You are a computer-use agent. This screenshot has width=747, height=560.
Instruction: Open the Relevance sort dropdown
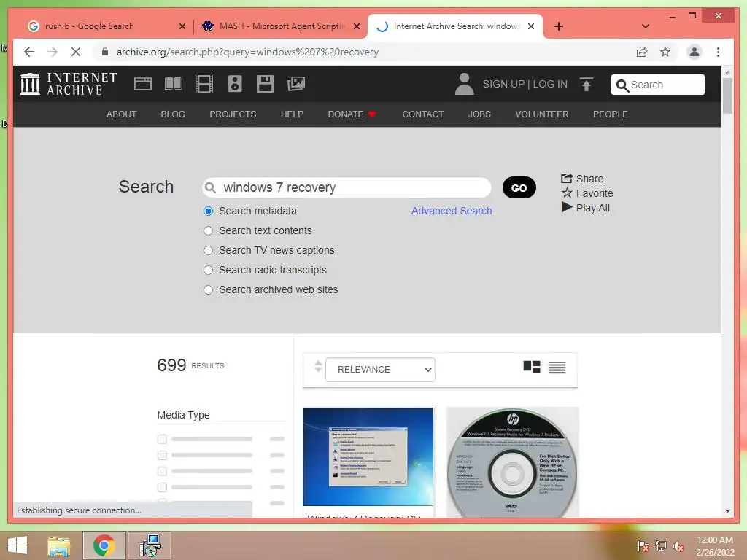point(380,370)
